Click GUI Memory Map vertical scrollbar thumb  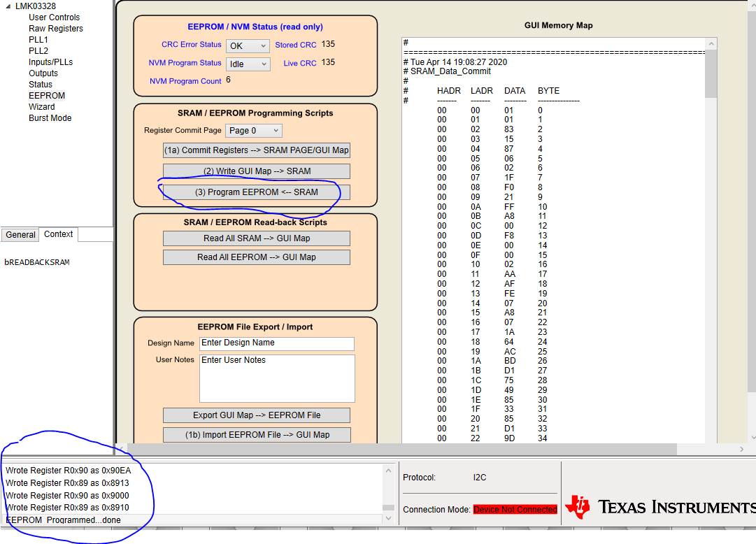tap(711, 74)
